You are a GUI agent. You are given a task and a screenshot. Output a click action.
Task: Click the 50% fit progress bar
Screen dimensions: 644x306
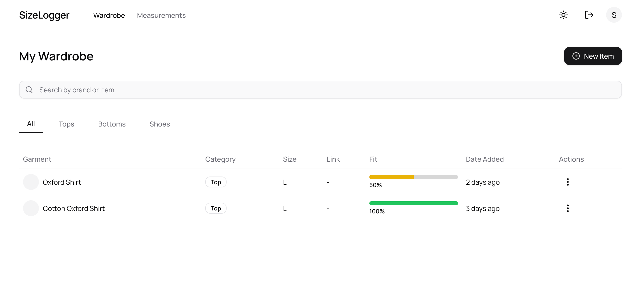413,177
